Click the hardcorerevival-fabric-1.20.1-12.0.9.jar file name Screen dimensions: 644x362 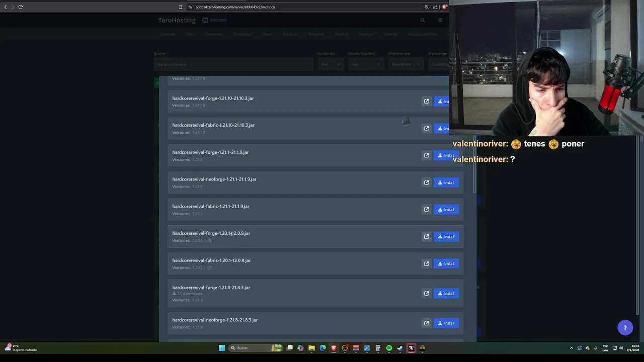pos(211,260)
